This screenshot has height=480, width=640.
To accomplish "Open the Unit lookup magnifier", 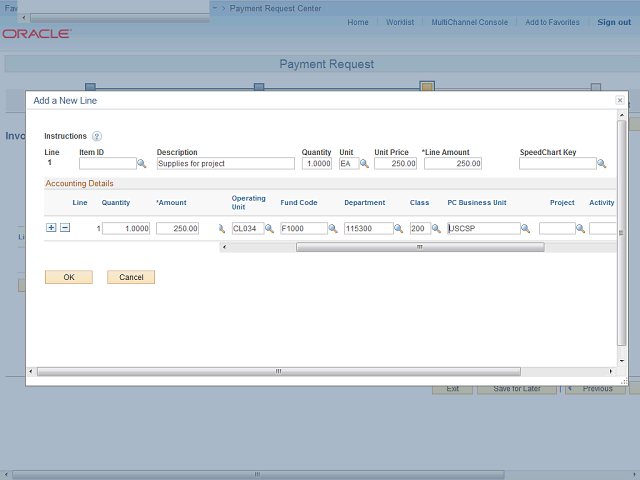I will click(367, 163).
